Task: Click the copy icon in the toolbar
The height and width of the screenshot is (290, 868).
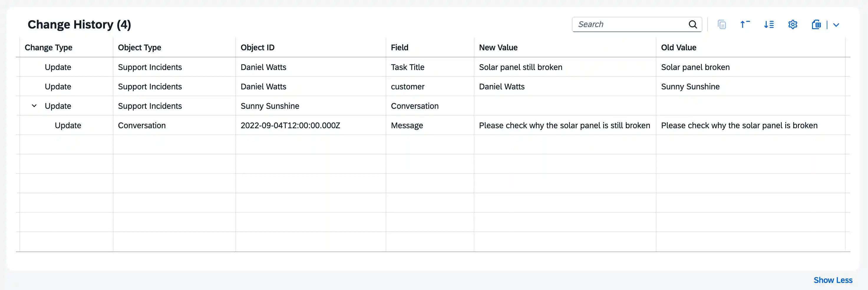Action: point(722,25)
